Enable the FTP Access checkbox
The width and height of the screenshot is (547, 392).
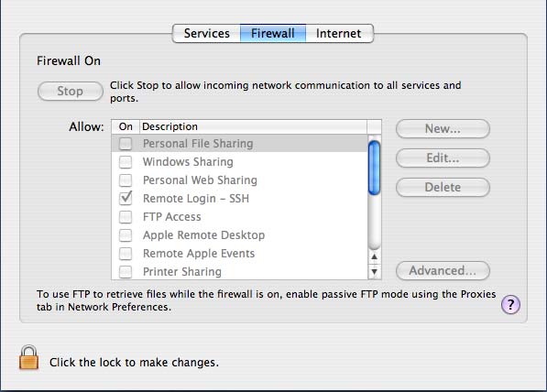pos(126,216)
